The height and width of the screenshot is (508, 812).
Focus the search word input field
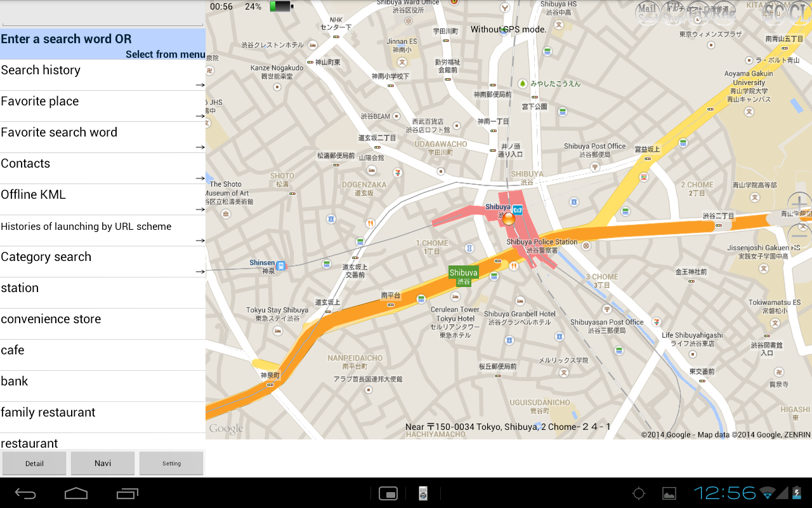(x=103, y=13)
